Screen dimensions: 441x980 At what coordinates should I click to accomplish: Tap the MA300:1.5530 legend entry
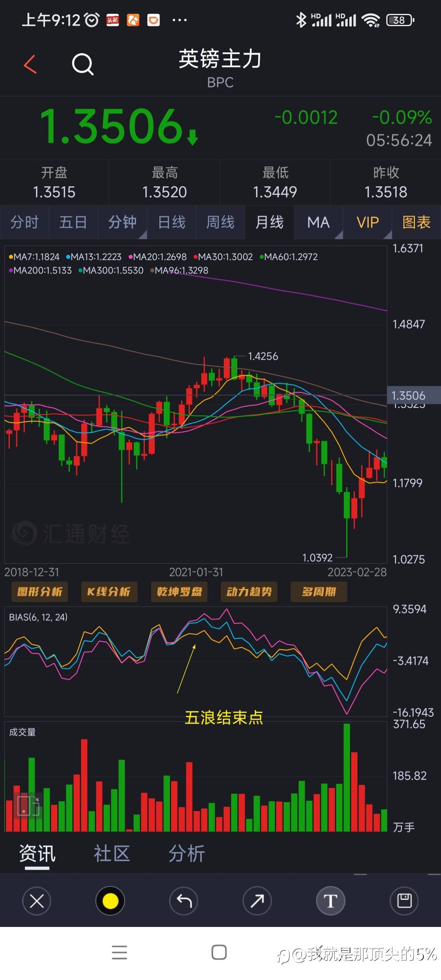point(111,270)
